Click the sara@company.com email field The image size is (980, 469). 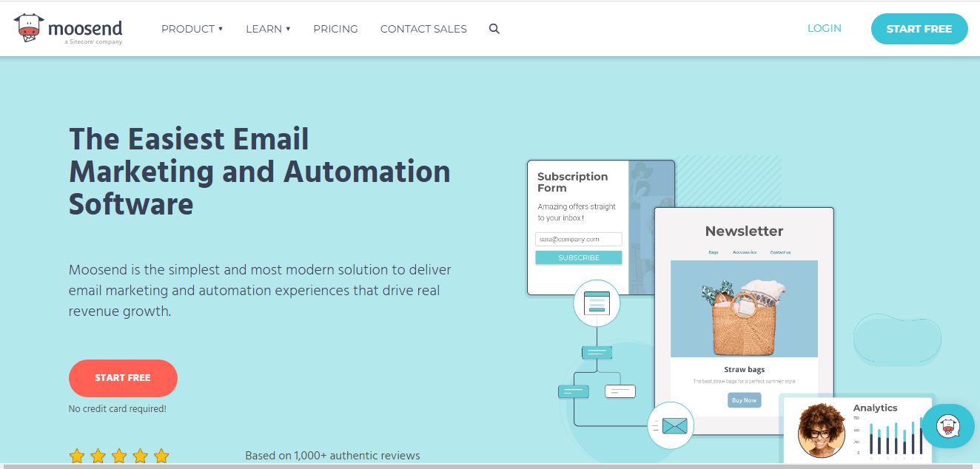[x=579, y=239]
